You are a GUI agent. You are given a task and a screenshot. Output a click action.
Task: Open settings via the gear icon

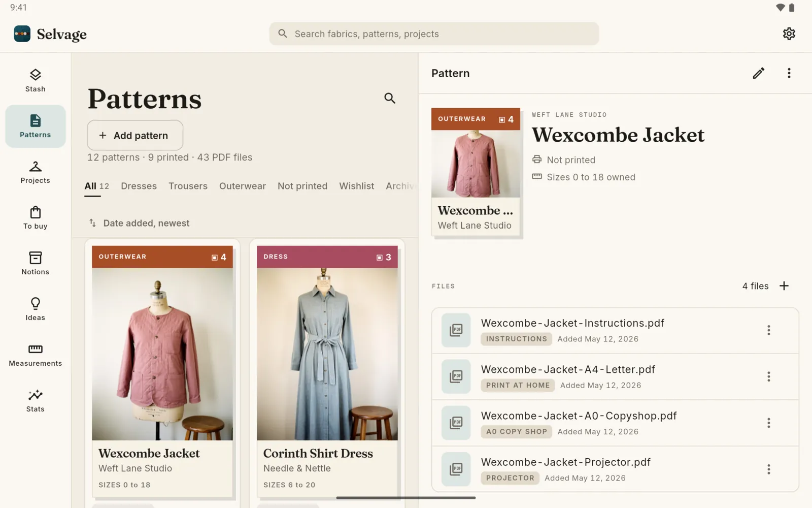789,34
